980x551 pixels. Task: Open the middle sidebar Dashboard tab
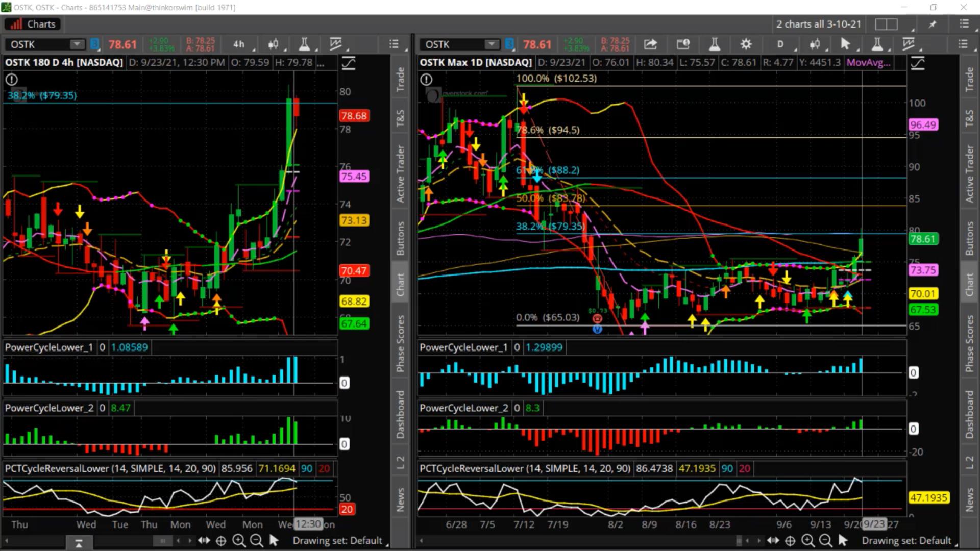coord(400,414)
